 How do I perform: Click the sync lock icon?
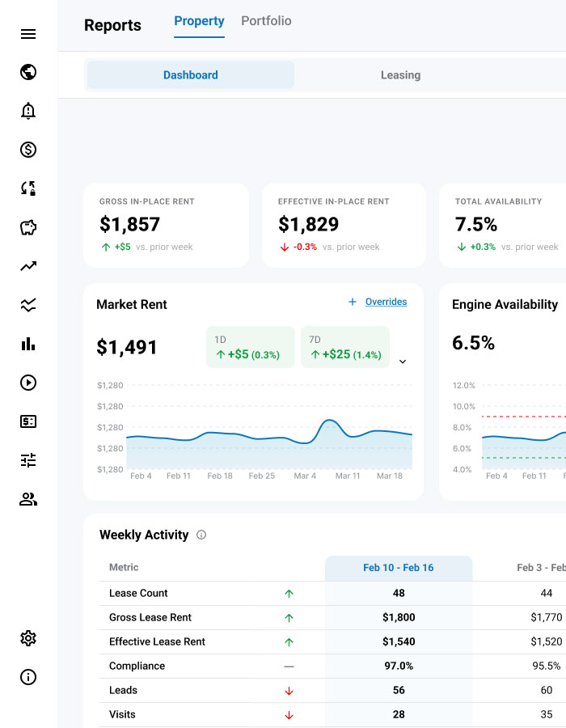[28, 188]
